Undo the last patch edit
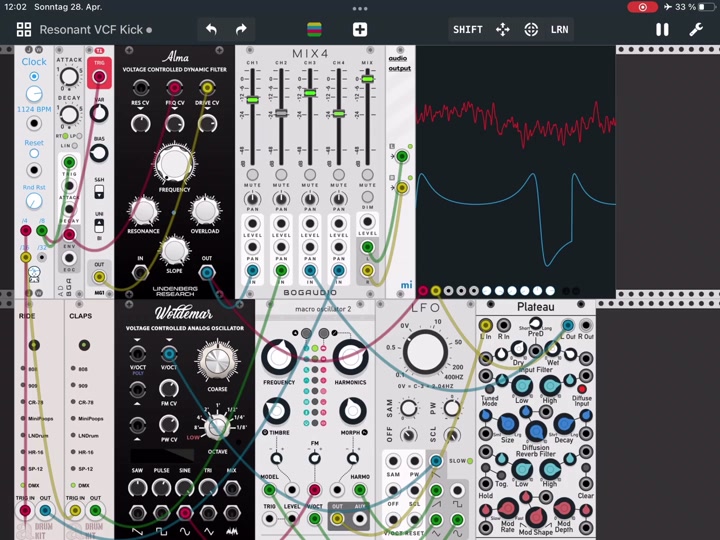Screen dimensions: 720x540 [x=211, y=29]
